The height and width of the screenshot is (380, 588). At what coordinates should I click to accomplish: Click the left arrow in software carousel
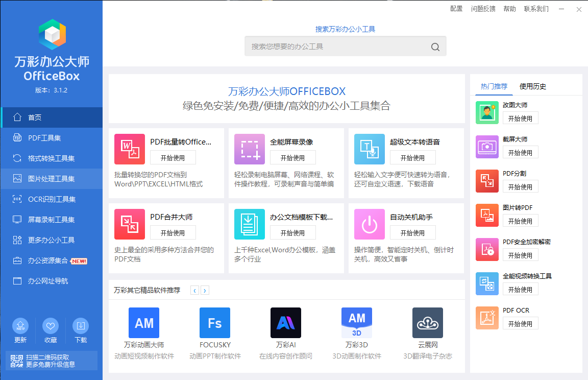pos(194,290)
